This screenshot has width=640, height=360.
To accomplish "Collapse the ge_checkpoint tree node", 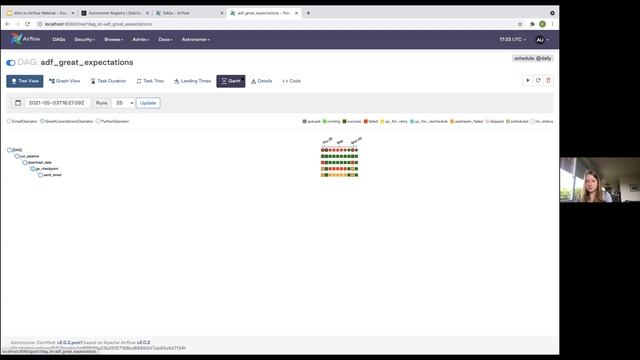I will click(33, 169).
